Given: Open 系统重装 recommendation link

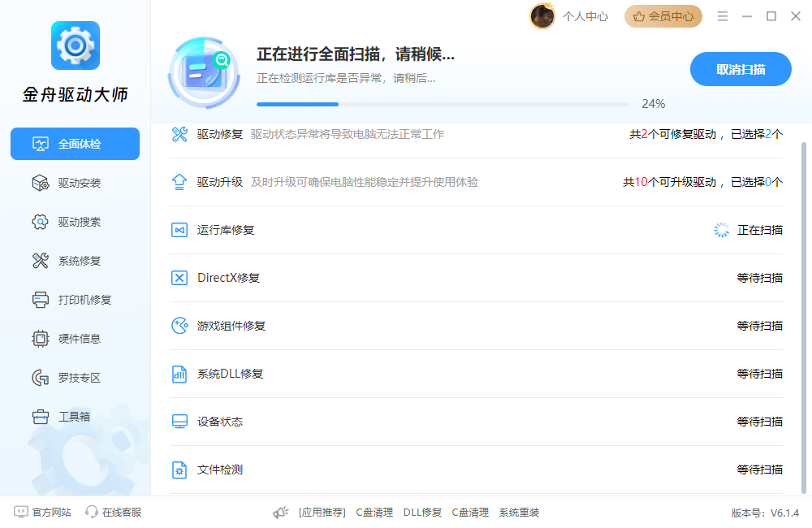Looking at the screenshot, I should (x=520, y=513).
